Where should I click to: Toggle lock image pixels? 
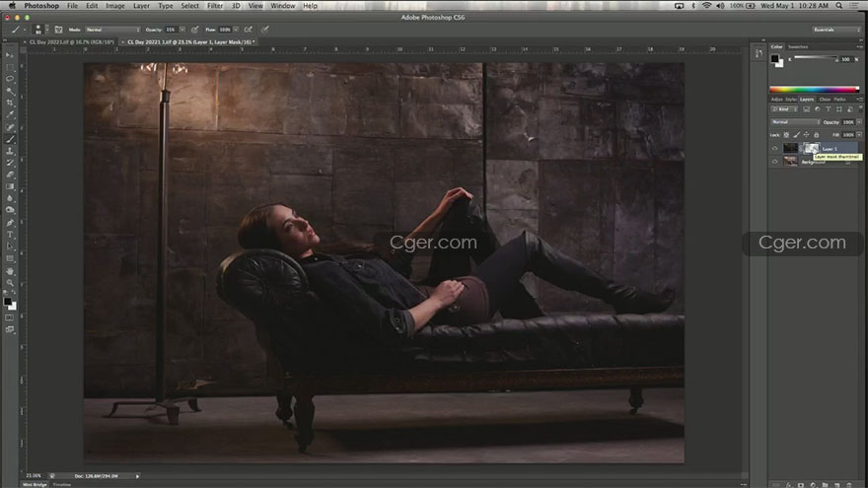797,135
